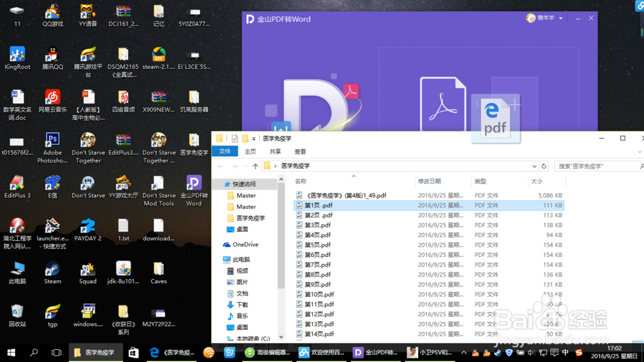Select the YY游戏大厅 desktop icon
Viewport: 644px width, 362px height.
click(x=123, y=187)
